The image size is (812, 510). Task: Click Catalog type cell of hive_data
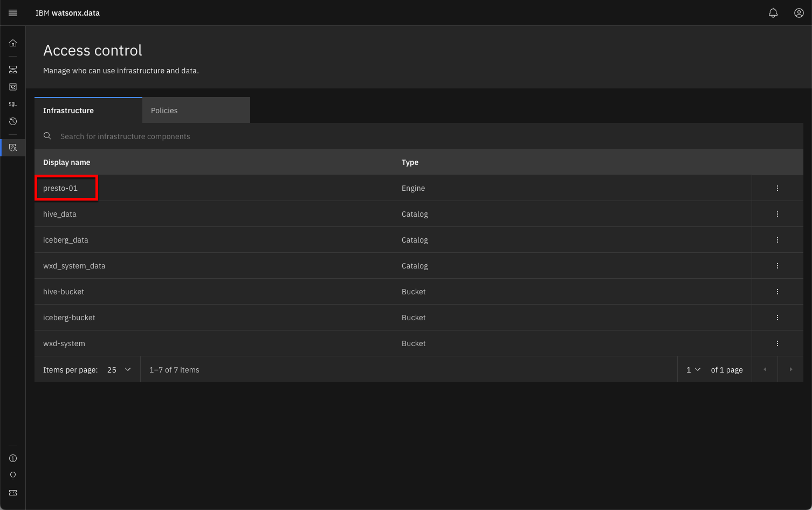[x=415, y=214]
